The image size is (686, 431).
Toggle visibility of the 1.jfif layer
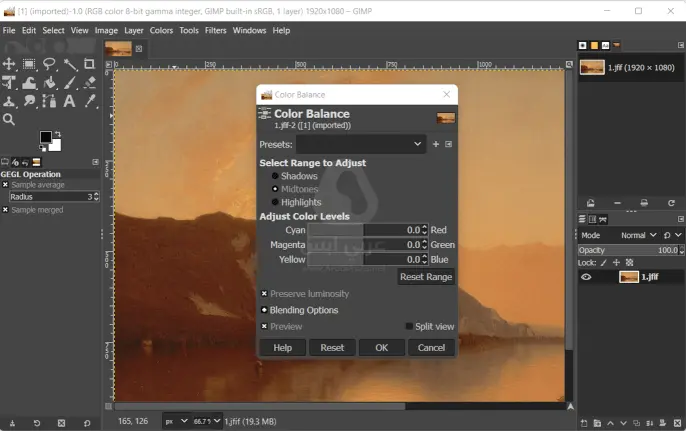tap(586, 277)
